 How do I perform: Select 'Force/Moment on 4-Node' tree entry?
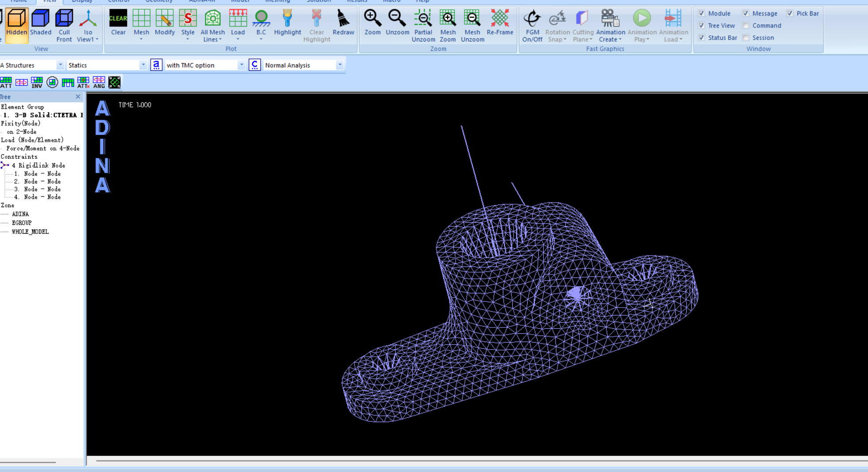point(43,148)
